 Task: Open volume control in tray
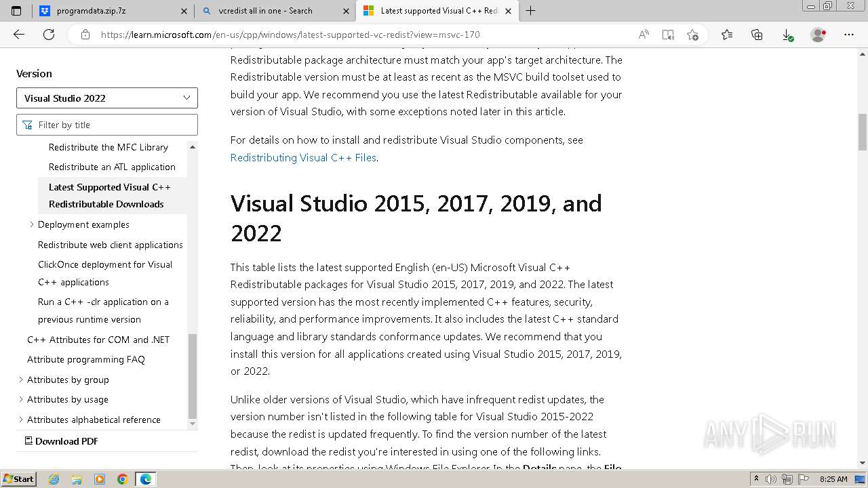point(770,479)
